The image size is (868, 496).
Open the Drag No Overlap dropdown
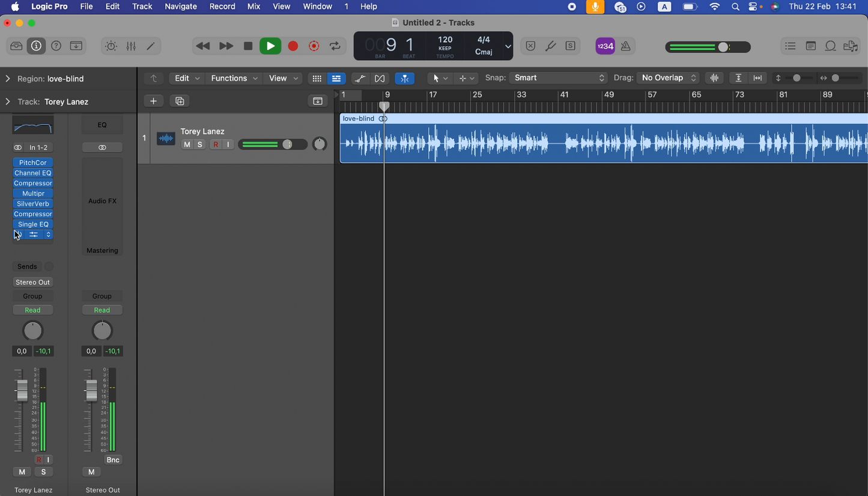[669, 78]
